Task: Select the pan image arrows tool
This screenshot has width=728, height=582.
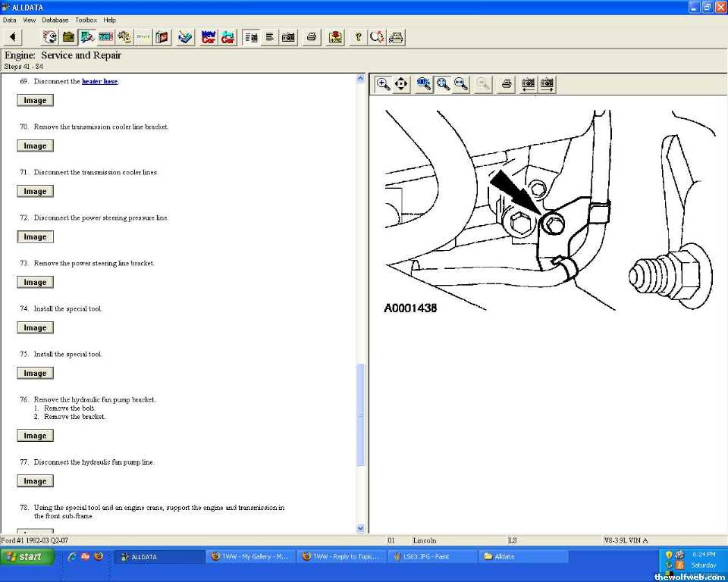Action: tap(402, 84)
